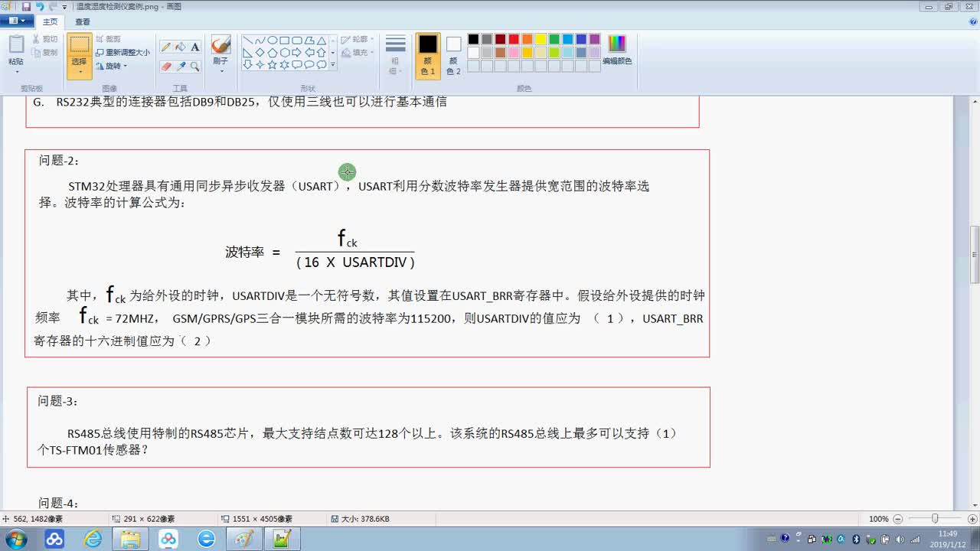Switch to the Home (主页) ribbon tab
980x551 pixels.
tap(50, 22)
